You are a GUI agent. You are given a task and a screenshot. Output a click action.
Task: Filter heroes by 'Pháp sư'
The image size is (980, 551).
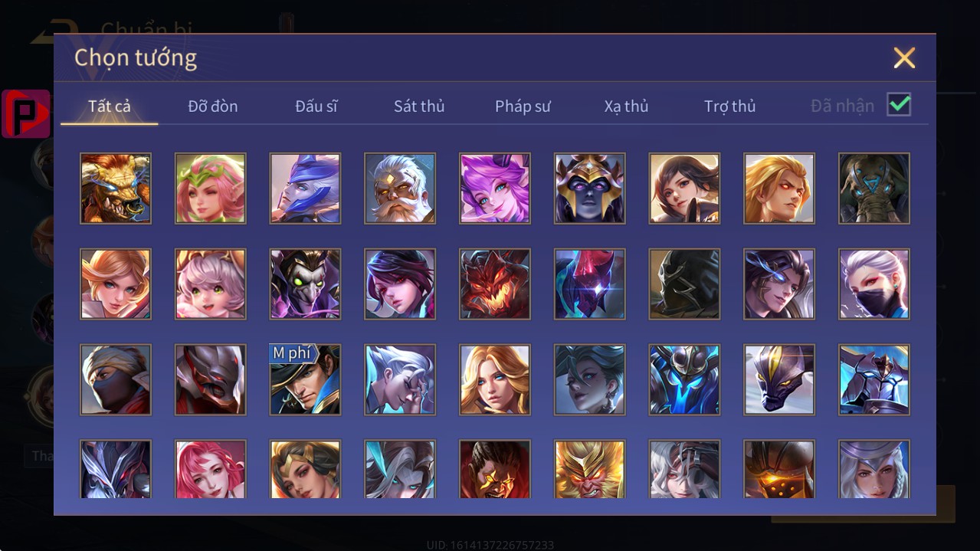coord(523,106)
